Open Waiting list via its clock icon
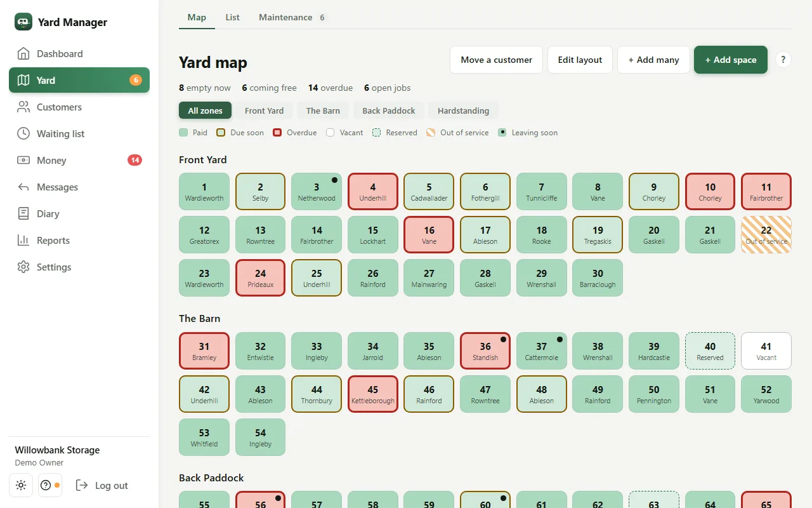 [x=23, y=133]
